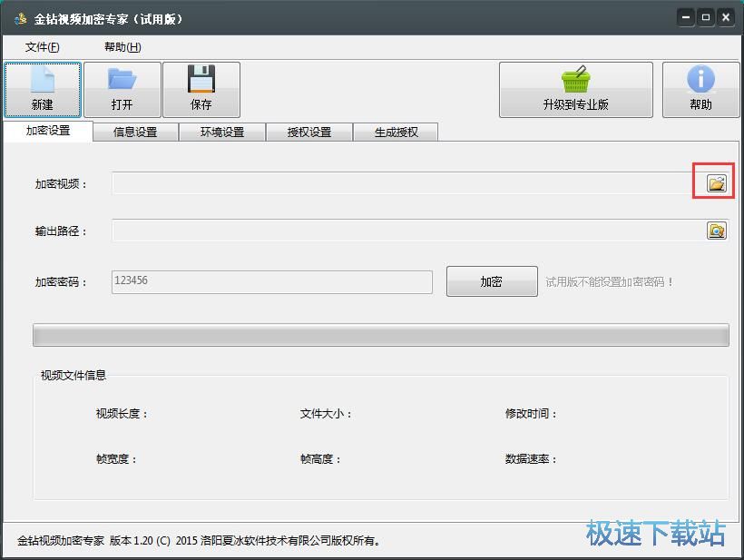Close the 金钻视频加密专家 window
Viewport: 744px width, 560px height.
[x=726, y=17]
